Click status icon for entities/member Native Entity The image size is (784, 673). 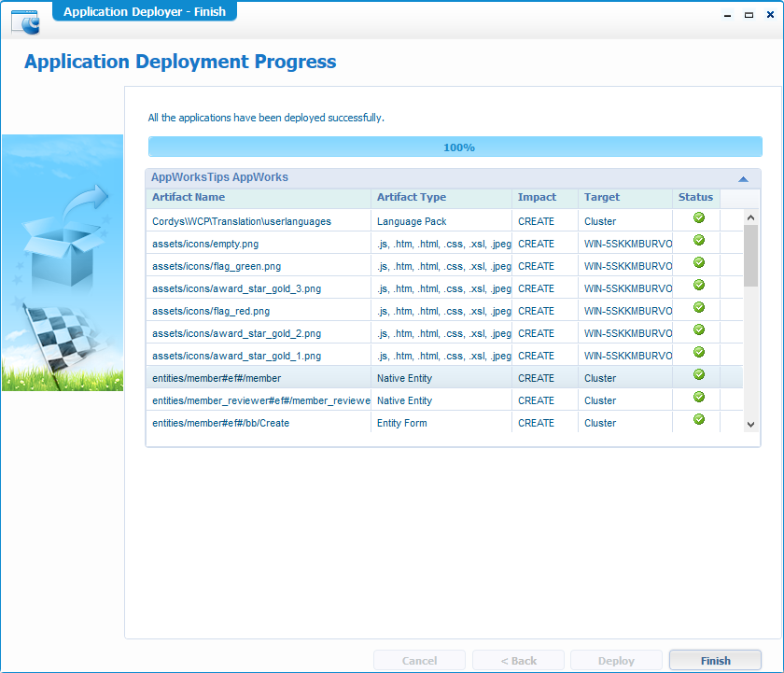tap(699, 375)
